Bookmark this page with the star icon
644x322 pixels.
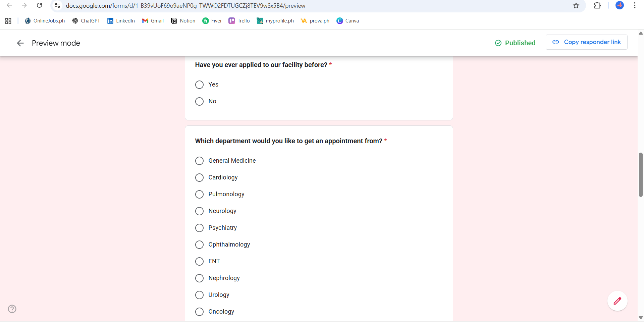[576, 6]
